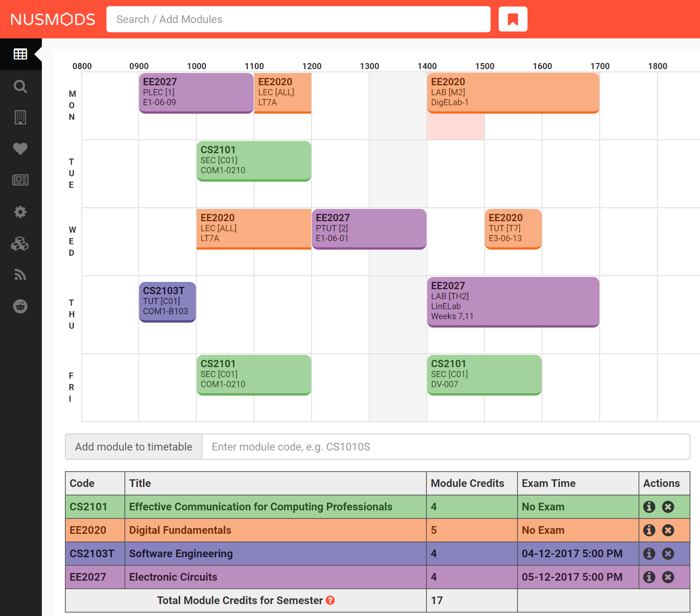Open the settings gear sidebar icon
Image resolution: width=700 pixels, height=616 pixels.
tap(20, 212)
